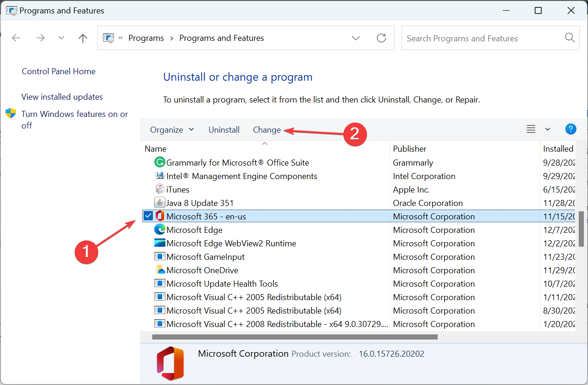Open the view options dropdown arrow
This screenshot has height=385, width=588.
[x=548, y=129]
